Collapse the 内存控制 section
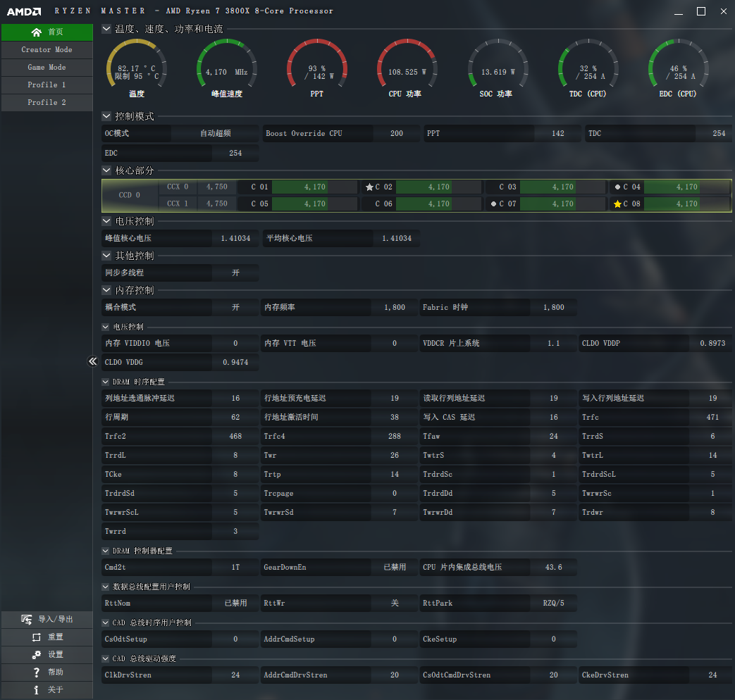Image resolution: width=735 pixels, height=700 pixels. pos(106,290)
